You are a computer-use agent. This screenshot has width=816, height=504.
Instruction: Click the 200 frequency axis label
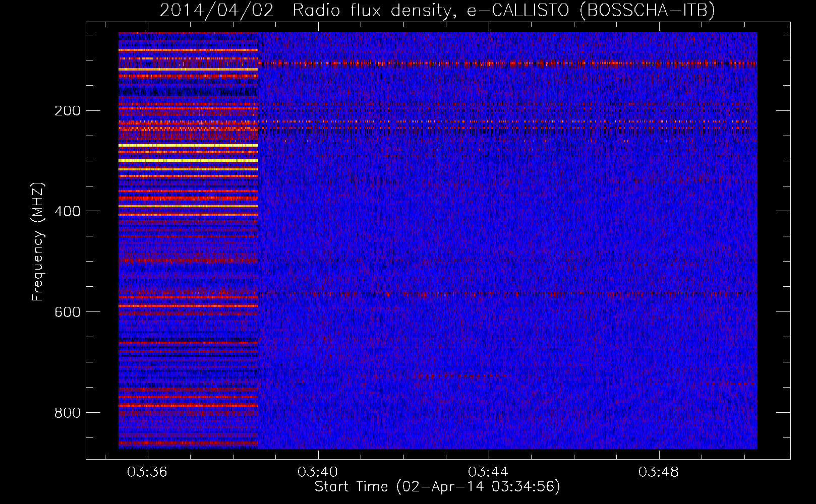pyautogui.click(x=67, y=111)
